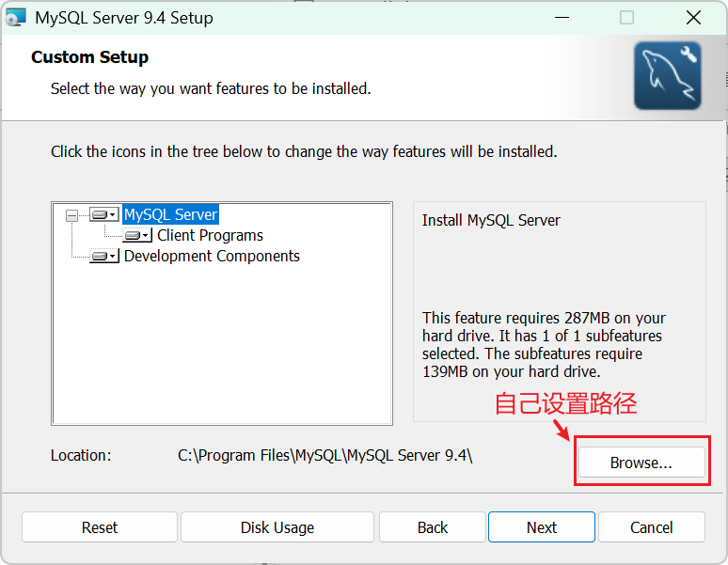Minimize the MySQL Server 9.4 Setup window
The height and width of the screenshot is (565, 728).
click(x=562, y=18)
